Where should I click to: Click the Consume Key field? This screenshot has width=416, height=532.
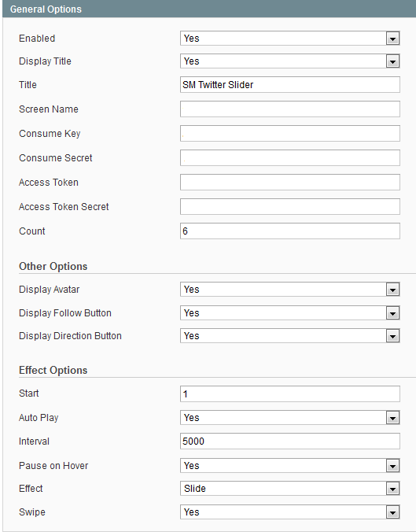click(x=290, y=134)
